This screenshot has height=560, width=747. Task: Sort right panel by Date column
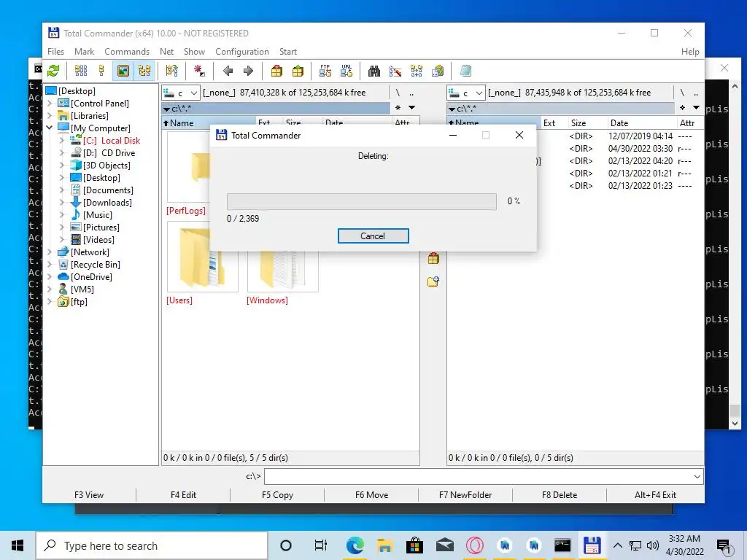point(641,122)
